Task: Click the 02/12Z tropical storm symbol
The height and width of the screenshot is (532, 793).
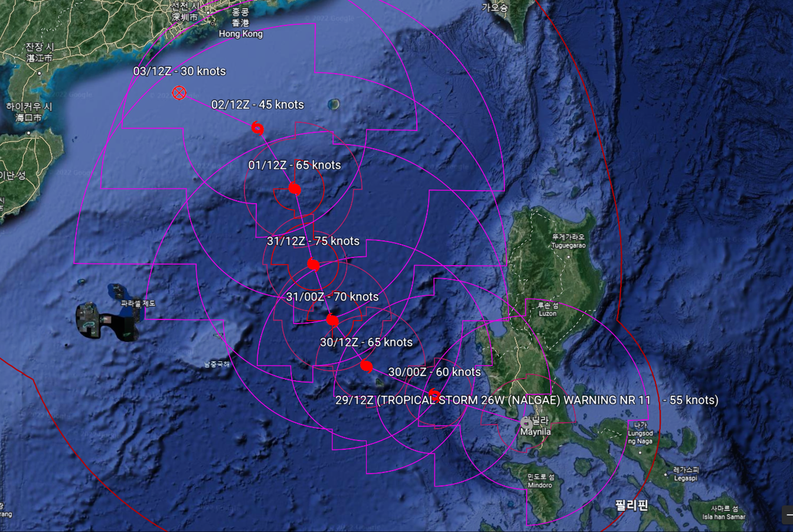Action: click(257, 128)
